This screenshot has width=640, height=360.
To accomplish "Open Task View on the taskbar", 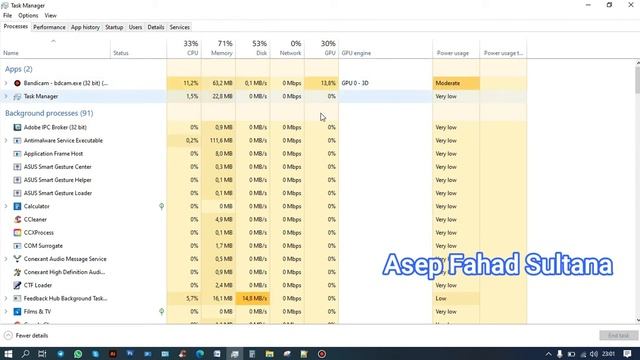I will click(42, 354).
